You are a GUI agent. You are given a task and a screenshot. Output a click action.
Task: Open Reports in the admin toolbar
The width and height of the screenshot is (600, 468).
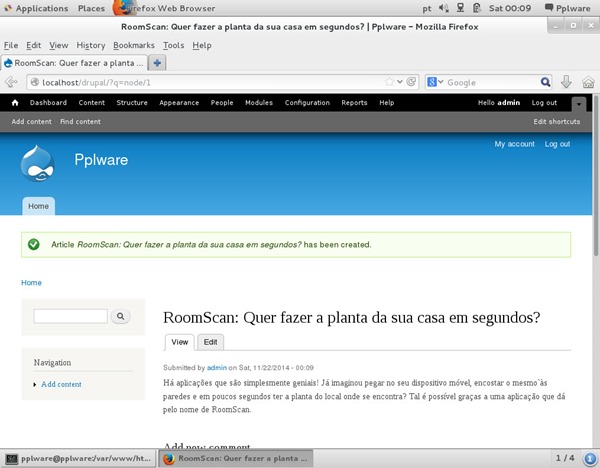354,103
